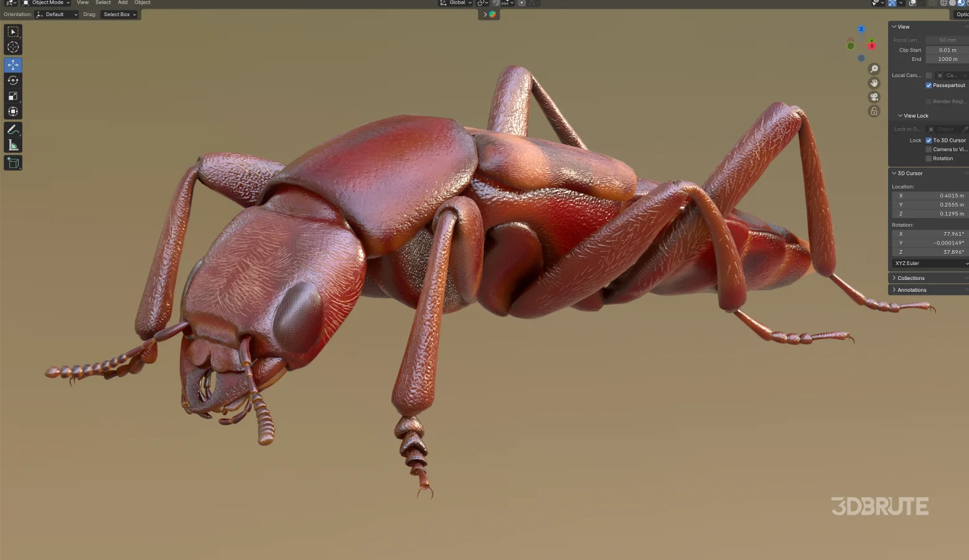Edit cursor Rotation Z 37.896° field
Viewport: 969px width, 560px height.
(x=930, y=252)
